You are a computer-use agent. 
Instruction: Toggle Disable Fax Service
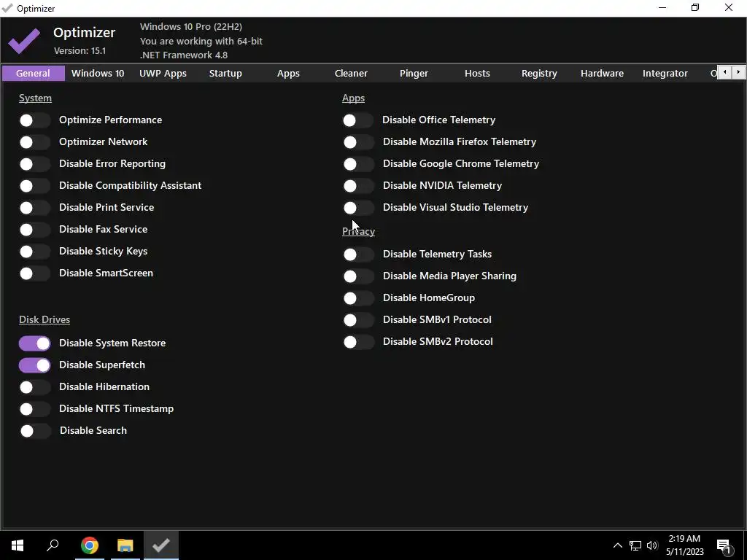pyautogui.click(x=34, y=230)
